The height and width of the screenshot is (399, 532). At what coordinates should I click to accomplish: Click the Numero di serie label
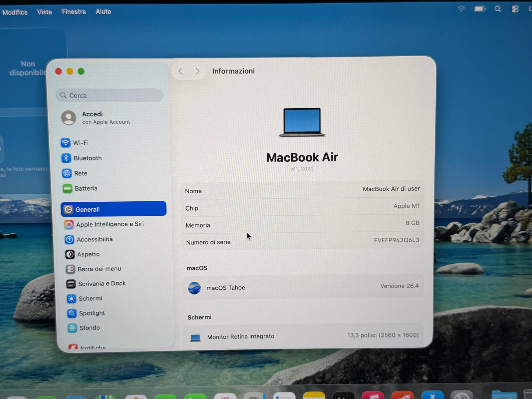click(x=208, y=242)
